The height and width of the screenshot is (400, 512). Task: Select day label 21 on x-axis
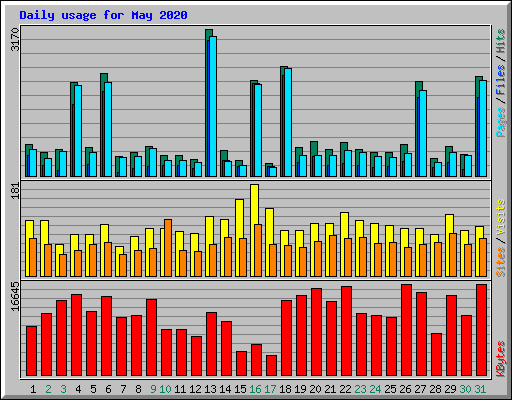pyautogui.click(x=330, y=389)
